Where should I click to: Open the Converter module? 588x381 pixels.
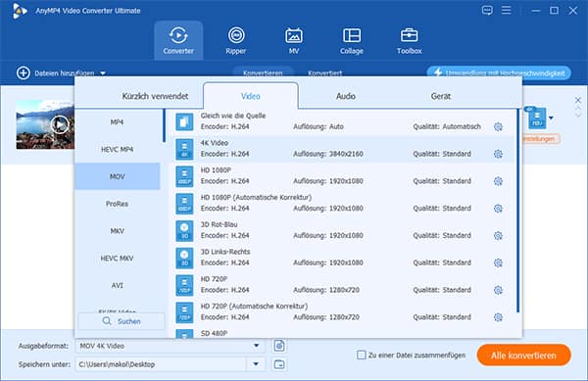[x=178, y=40]
